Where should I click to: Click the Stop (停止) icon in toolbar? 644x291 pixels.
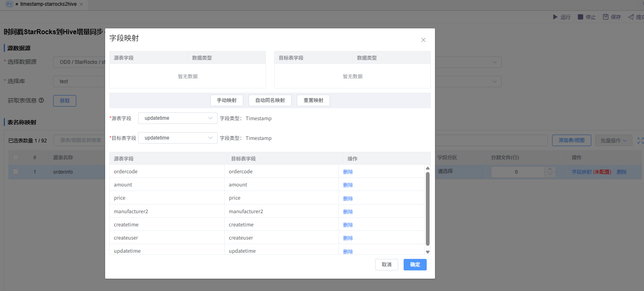581,17
